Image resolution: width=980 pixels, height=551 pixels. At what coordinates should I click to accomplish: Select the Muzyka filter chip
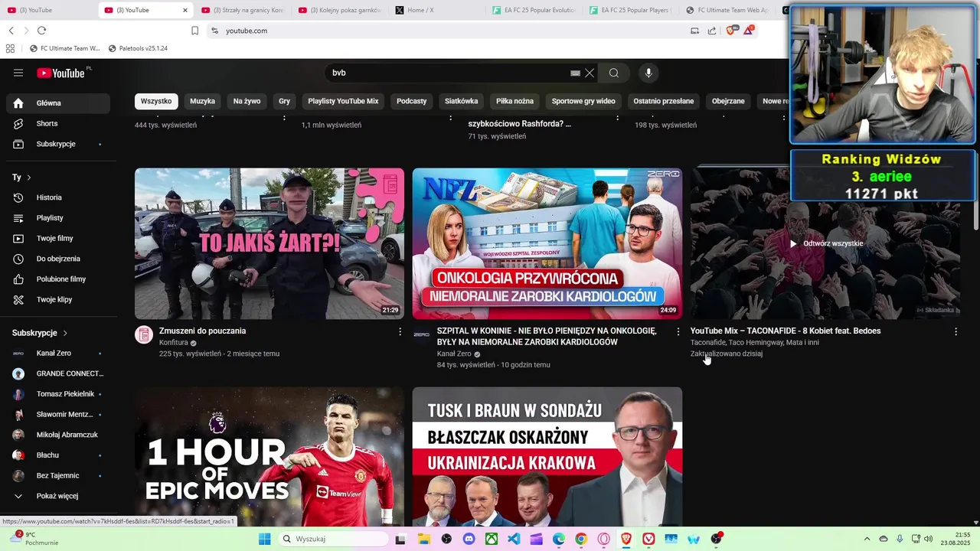click(202, 101)
